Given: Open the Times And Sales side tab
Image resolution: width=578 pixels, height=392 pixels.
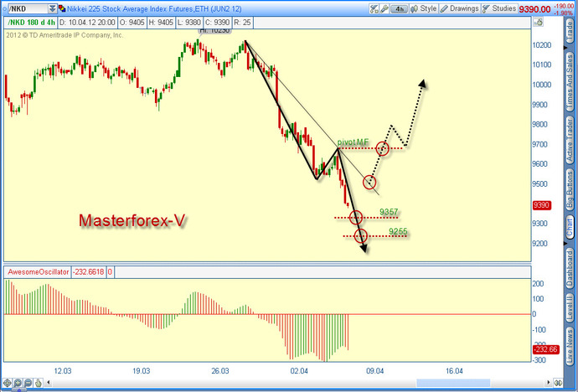Looking at the screenshot, I should tap(570, 81).
